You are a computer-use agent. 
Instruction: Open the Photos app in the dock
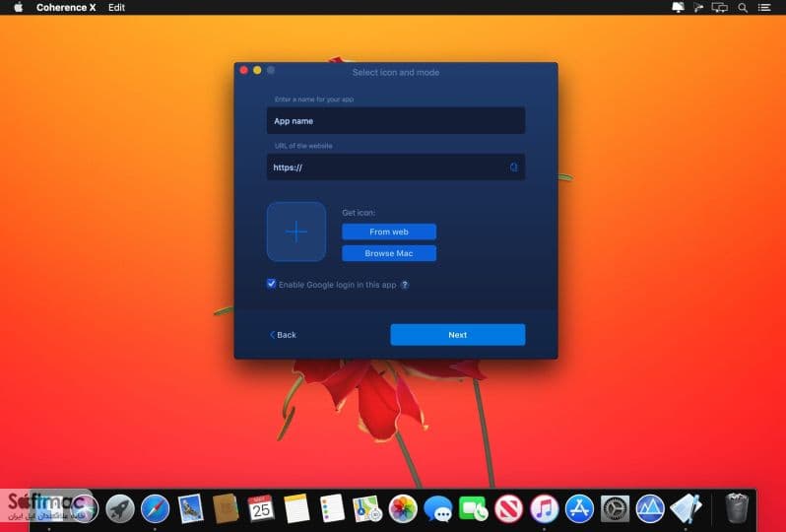click(x=403, y=508)
